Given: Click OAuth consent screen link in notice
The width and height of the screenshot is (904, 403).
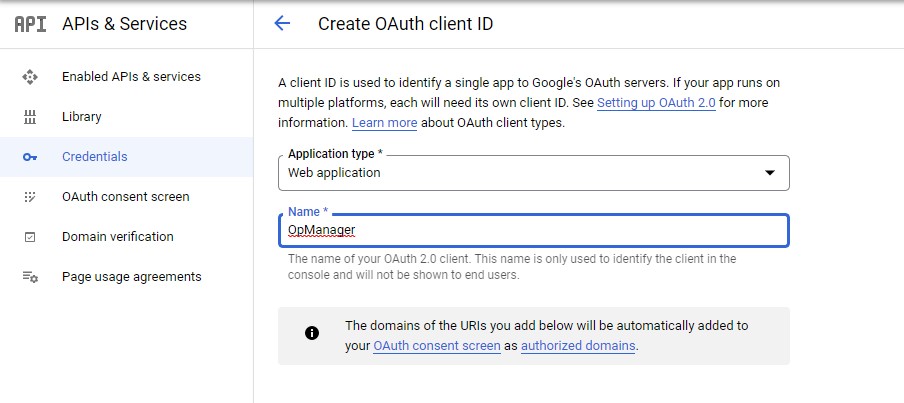Looking at the screenshot, I should click(436, 346).
